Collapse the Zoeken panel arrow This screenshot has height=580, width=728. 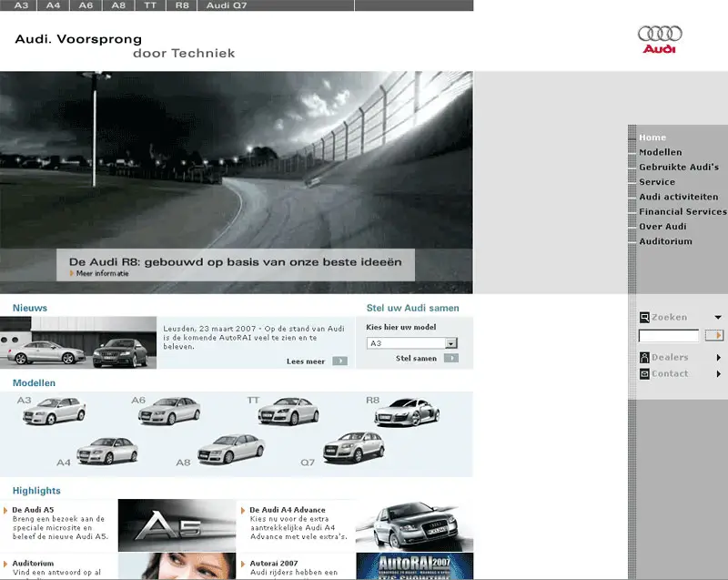coord(718,318)
